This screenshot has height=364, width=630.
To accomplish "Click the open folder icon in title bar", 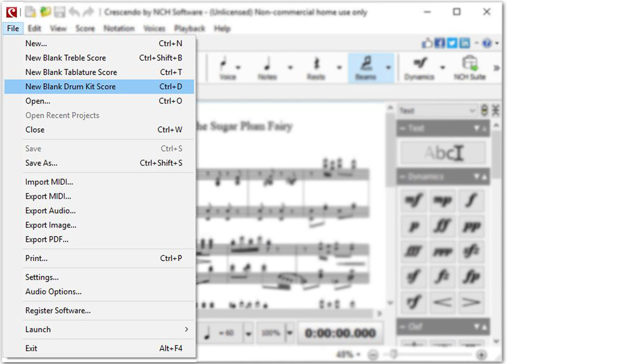I will [x=46, y=12].
